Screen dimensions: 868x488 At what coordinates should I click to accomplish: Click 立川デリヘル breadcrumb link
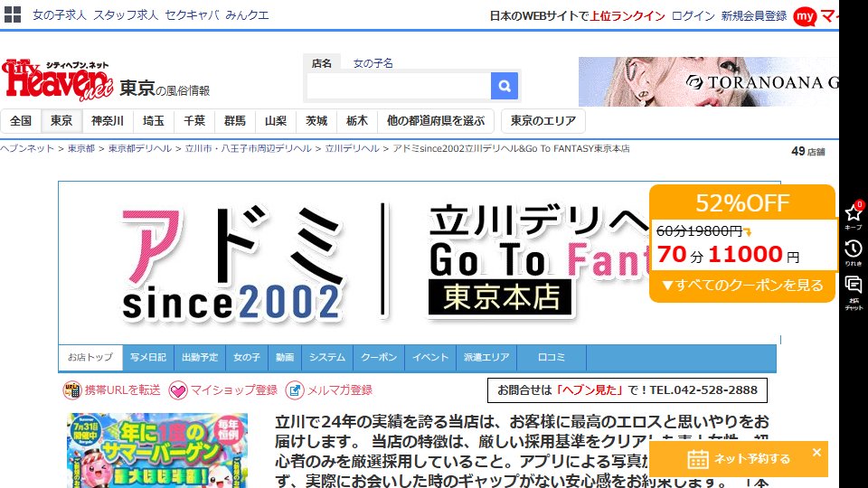click(352, 148)
